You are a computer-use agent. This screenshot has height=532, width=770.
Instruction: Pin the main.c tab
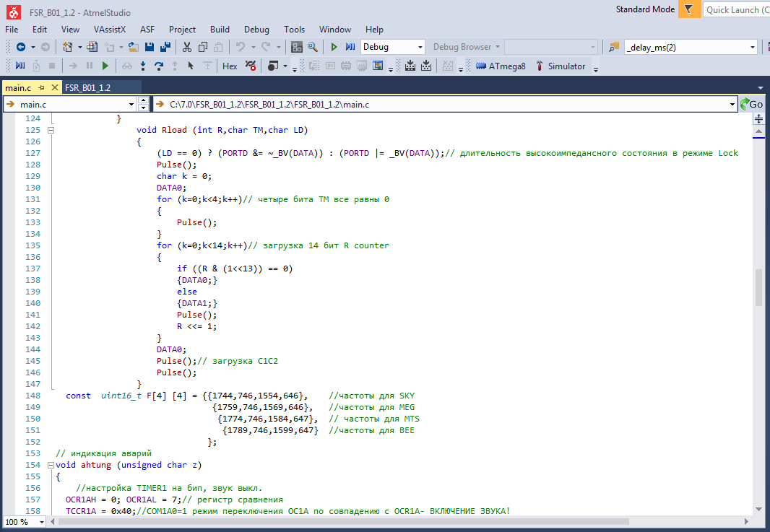click(42, 87)
